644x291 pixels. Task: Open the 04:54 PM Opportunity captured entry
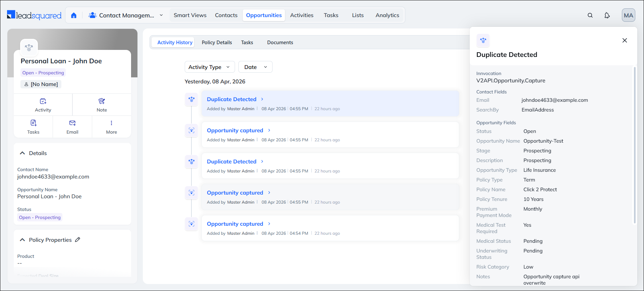tap(235, 224)
